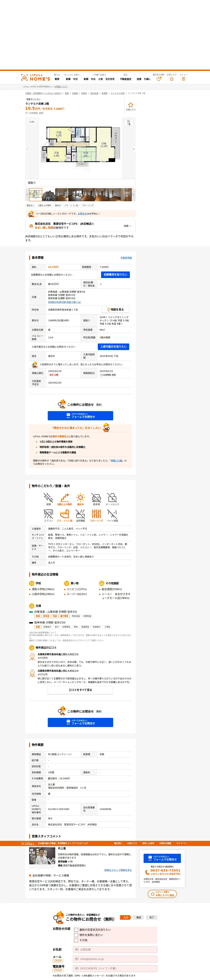Click the 電話番号 phone input field
The image size is (210, 980).
(115, 968)
